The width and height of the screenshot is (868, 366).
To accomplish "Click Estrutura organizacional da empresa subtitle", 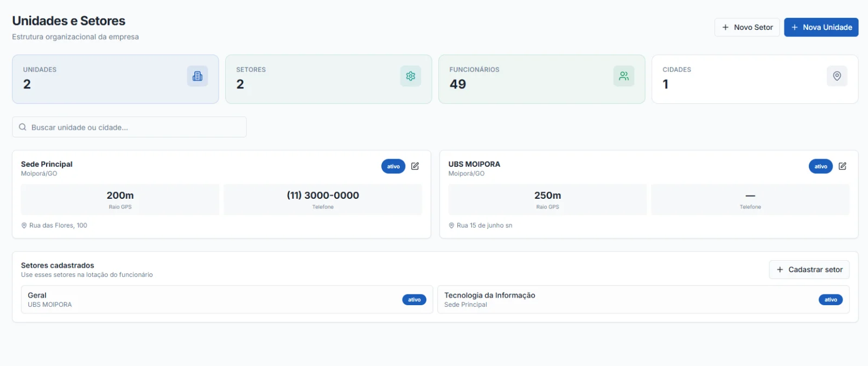I will click(75, 37).
